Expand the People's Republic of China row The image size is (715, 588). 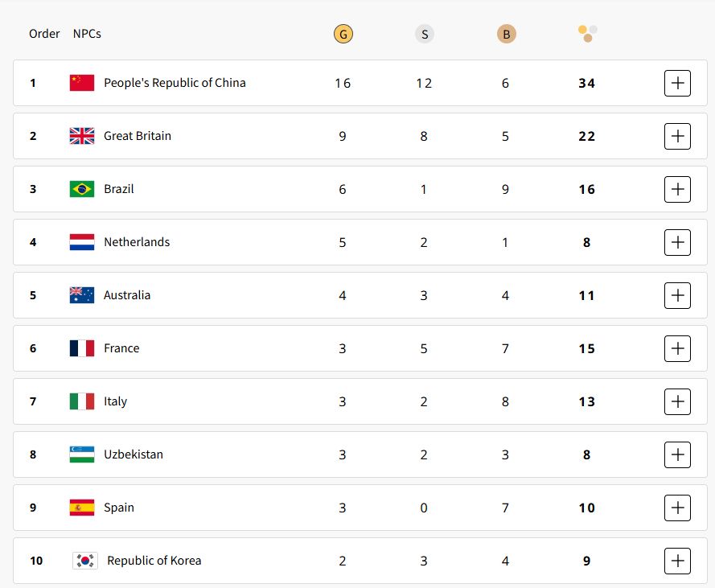pos(677,83)
